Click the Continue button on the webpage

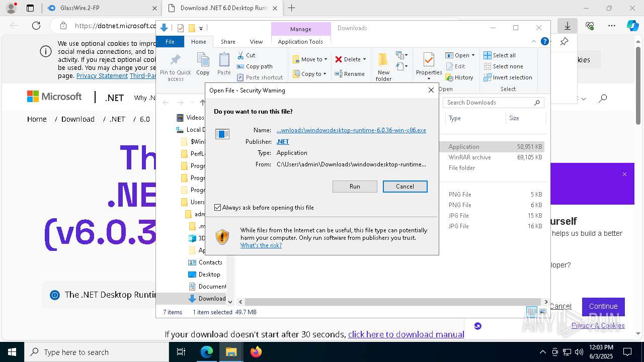(603, 306)
